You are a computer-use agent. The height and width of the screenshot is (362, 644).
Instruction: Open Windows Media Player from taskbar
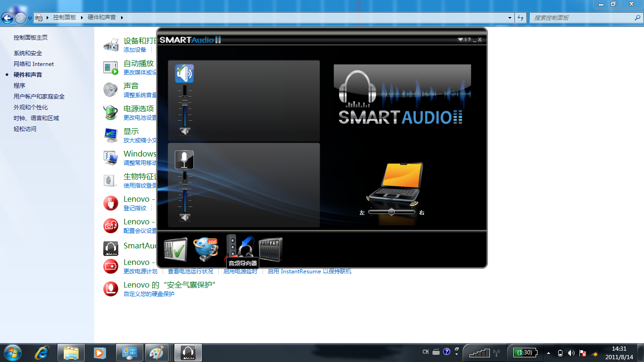[x=99, y=353]
